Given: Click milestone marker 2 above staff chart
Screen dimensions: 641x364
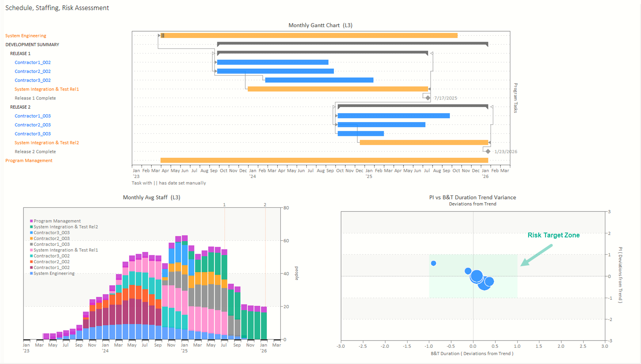Looking at the screenshot, I should pos(265,205).
